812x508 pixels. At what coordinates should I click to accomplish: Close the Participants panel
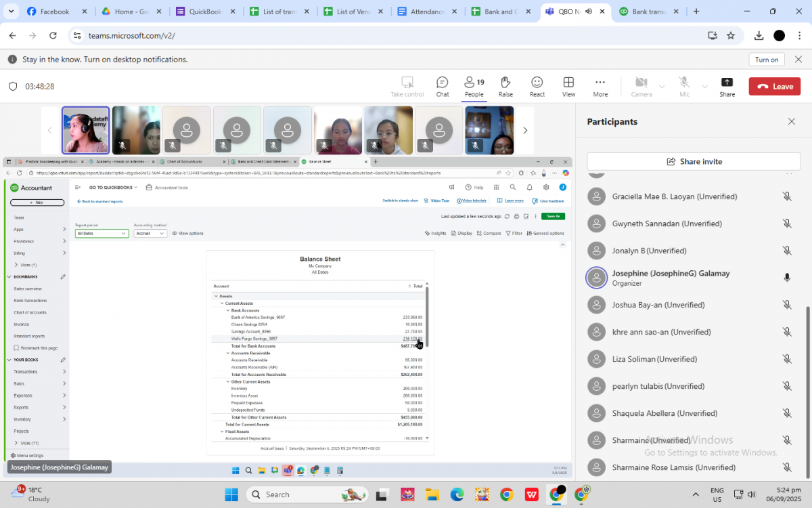tap(792, 122)
